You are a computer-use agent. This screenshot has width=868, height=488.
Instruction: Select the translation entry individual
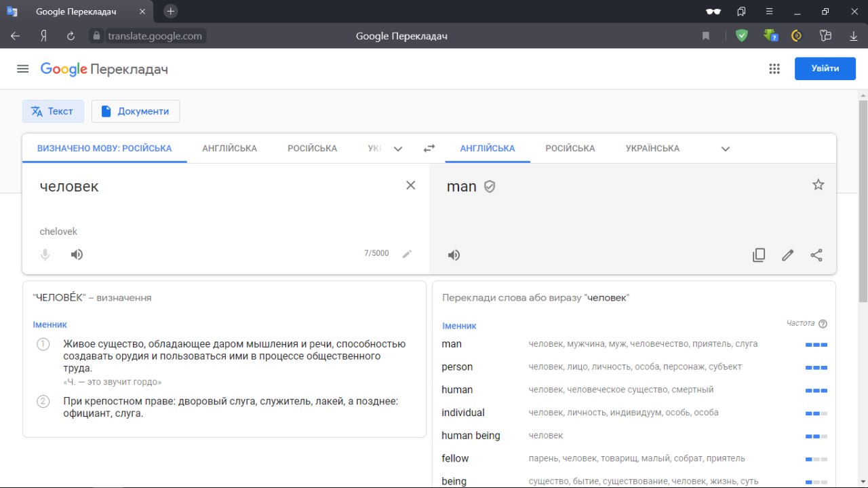coord(463,413)
